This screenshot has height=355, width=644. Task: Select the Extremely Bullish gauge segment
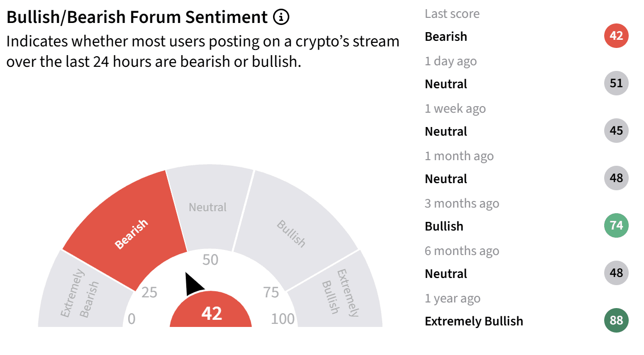[x=337, y=293]
